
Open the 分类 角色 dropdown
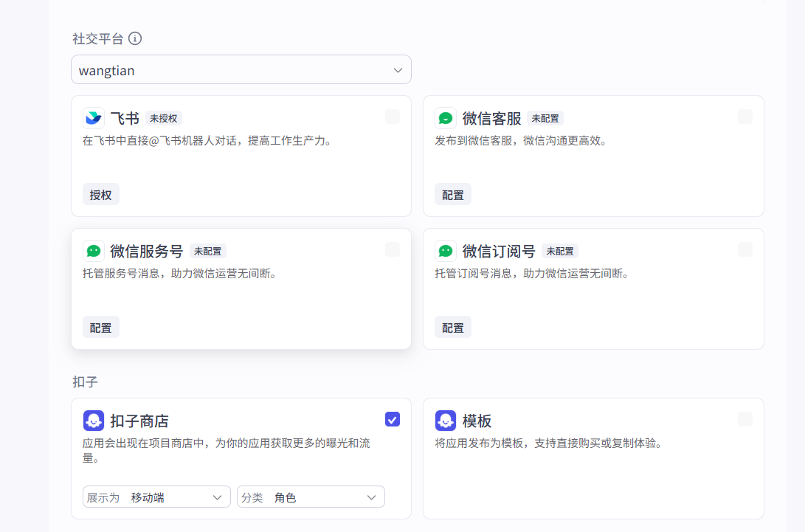tap(311, 497)
